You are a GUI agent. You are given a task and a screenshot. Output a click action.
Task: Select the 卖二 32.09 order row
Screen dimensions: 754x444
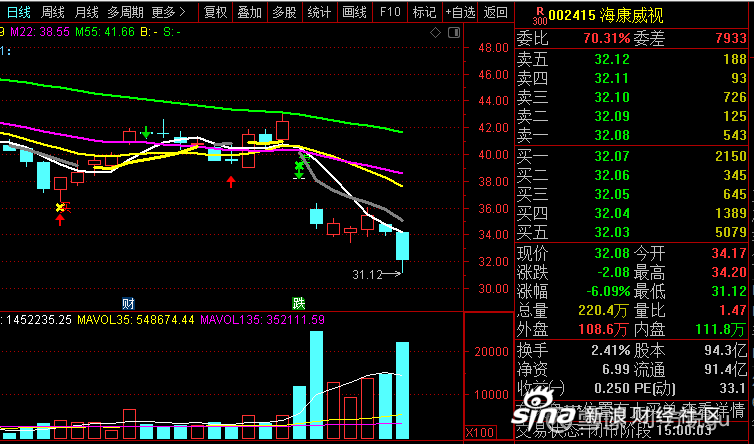tap(631, 116)
